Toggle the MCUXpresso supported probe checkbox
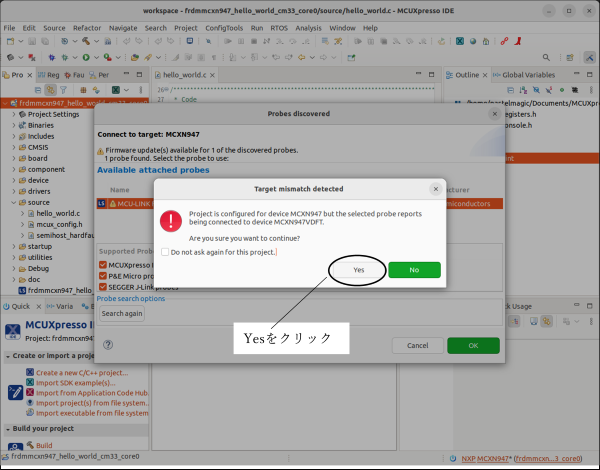Image resolution: width=600 pixels, height=470 pixels. tap(103, 265)
